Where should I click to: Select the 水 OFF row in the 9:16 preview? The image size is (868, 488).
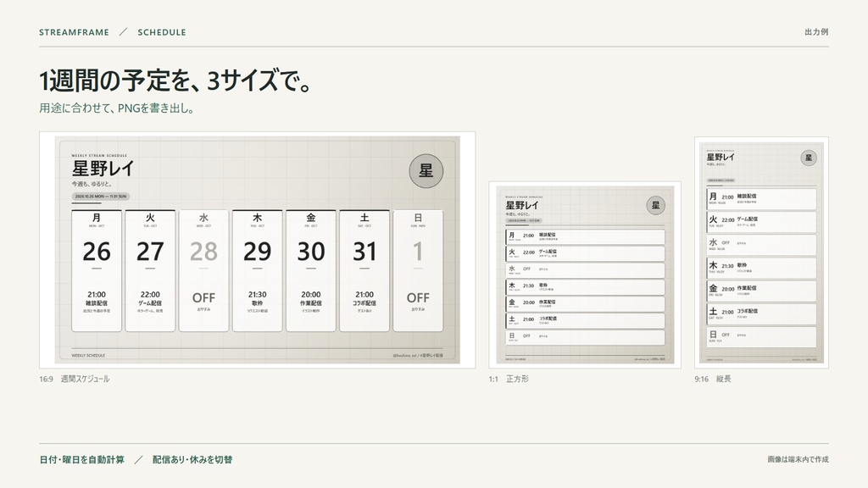pyautogui.click(x=761, y=245)
